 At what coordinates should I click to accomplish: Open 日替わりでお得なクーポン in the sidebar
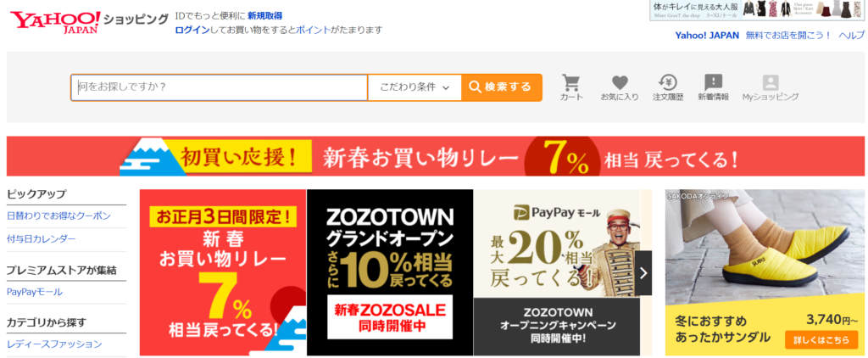pos(58,215)
